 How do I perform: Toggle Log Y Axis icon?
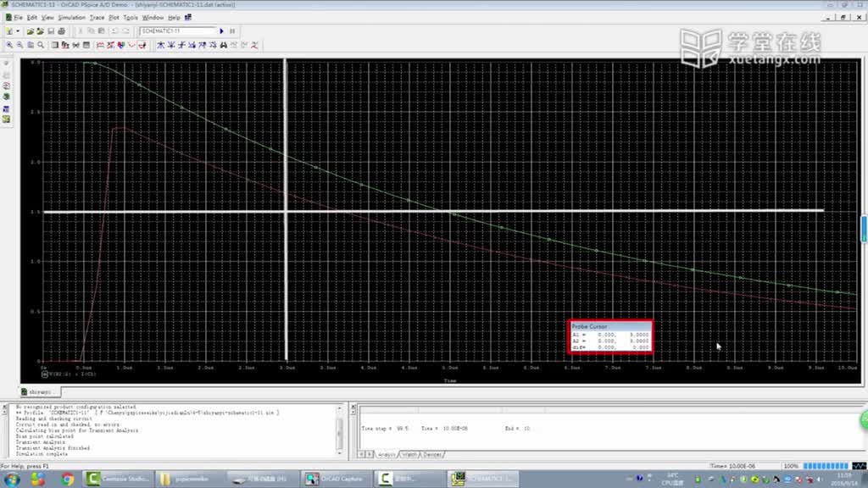(x=86, y=46)
